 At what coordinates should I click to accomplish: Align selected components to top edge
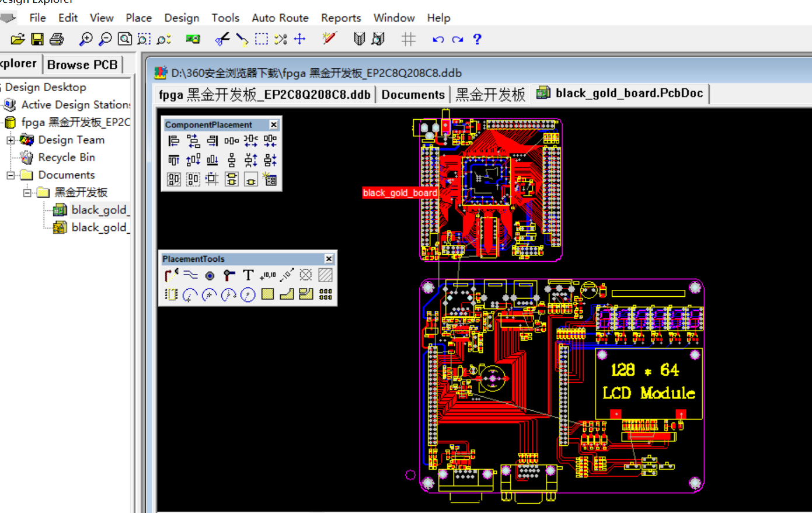173,160
